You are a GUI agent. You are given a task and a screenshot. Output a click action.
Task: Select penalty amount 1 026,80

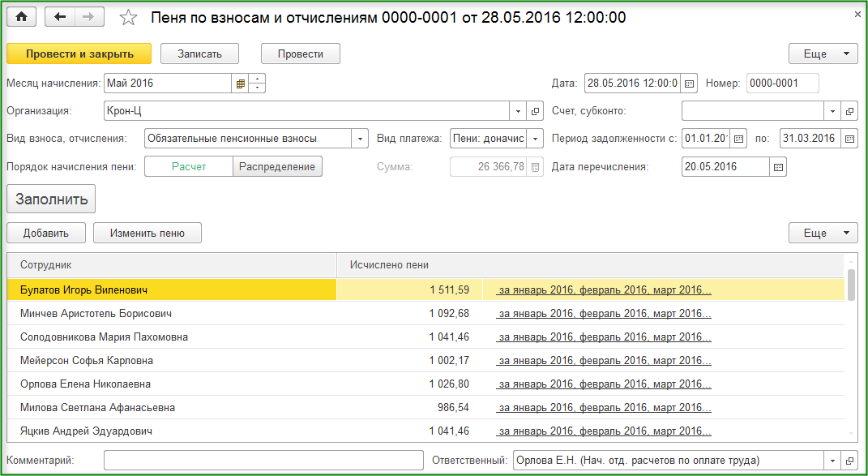click(449, 384)
